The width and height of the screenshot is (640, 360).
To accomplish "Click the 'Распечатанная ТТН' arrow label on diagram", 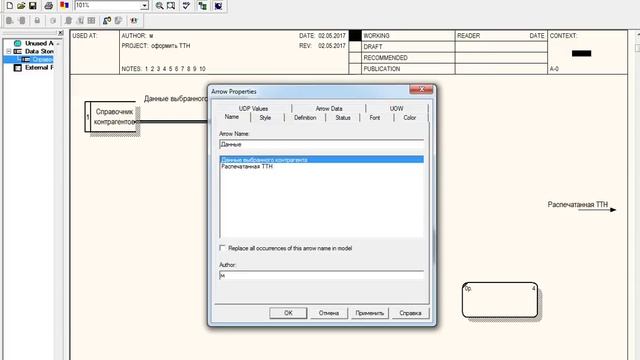I will click(x=578, y=204).
